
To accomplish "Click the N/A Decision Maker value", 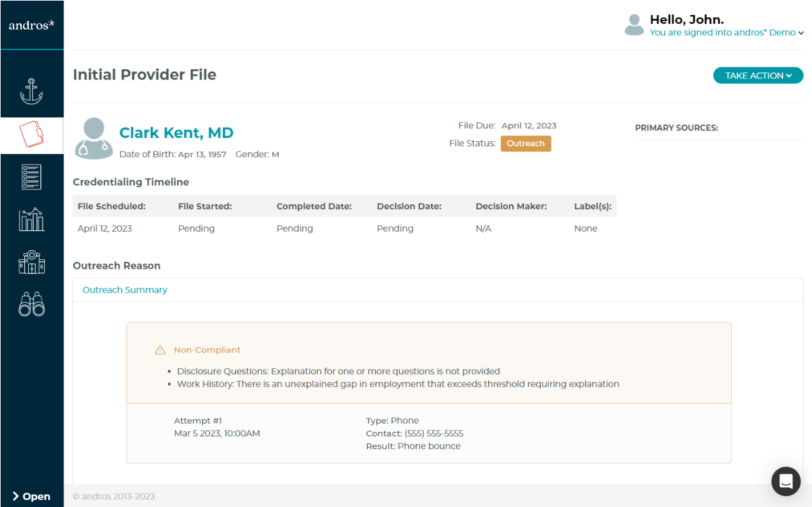I will click(483, 228).
